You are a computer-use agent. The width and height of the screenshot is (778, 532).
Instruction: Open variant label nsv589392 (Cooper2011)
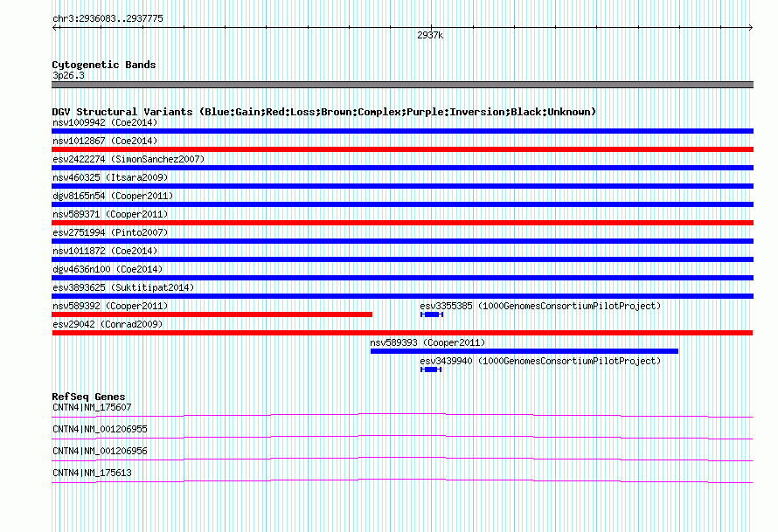tap(110, 306)
